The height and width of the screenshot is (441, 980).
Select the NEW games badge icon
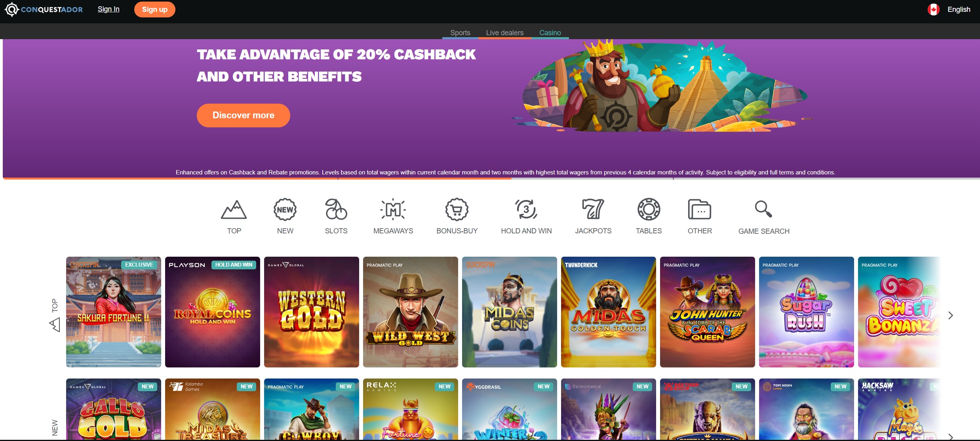click(x=285, y=210)
